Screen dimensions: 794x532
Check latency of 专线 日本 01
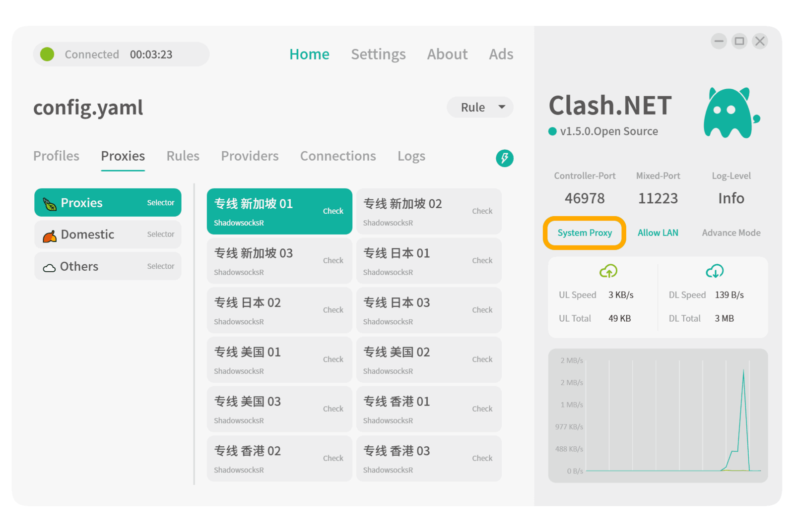click(x=482, y=260)
